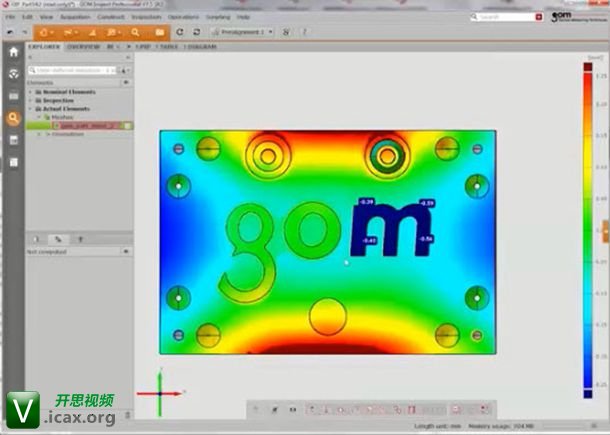Click the third orange toolbar icon

(93, 33)
